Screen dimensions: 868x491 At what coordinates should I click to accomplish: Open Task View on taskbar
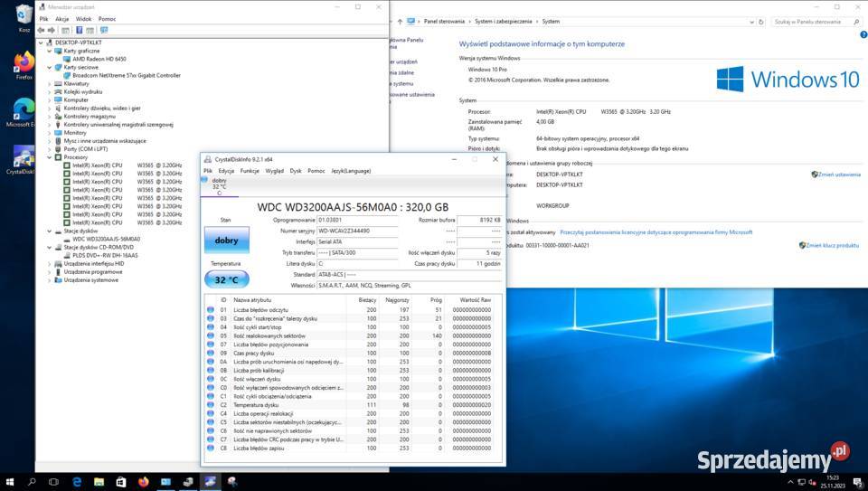tap(53, 482)
